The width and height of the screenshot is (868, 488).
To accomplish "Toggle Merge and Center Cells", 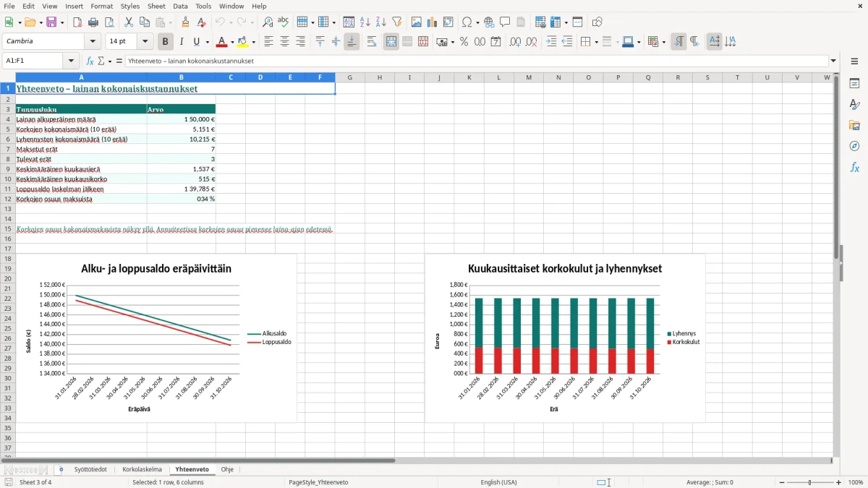I will (391, 42).
